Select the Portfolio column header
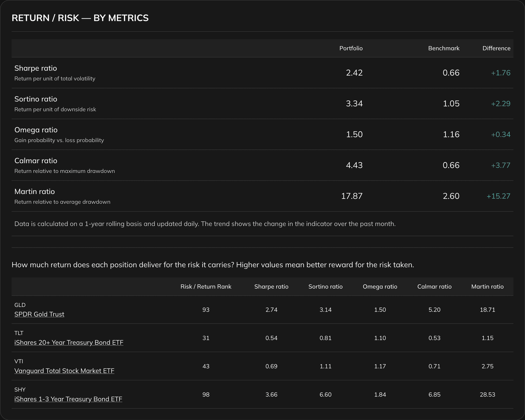Image resolution: width=525 pixels, height=420 pixels. [x=351, y=48]
